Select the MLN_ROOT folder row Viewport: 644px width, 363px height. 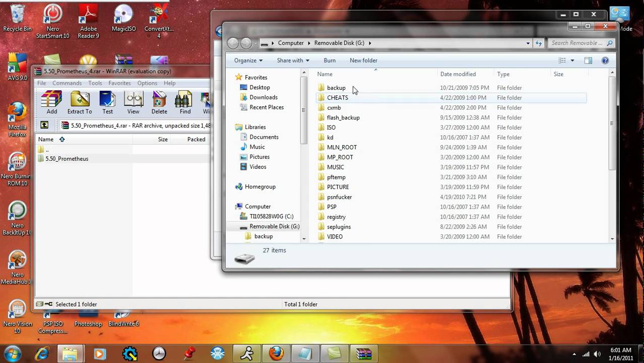451,147
